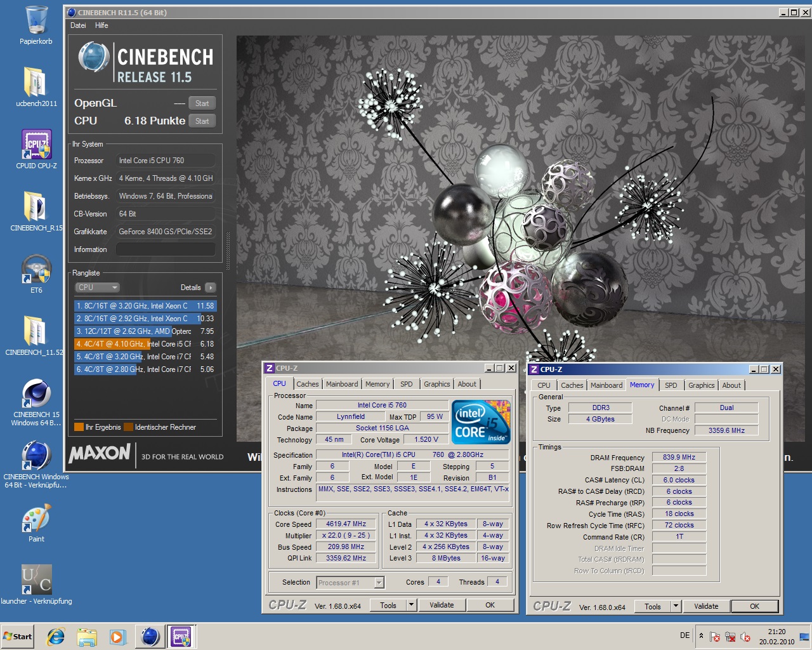Select ranking entry 8C/16T @ 3.20 GHz
The image size is (812, 650).
click(x=145, y=306)
